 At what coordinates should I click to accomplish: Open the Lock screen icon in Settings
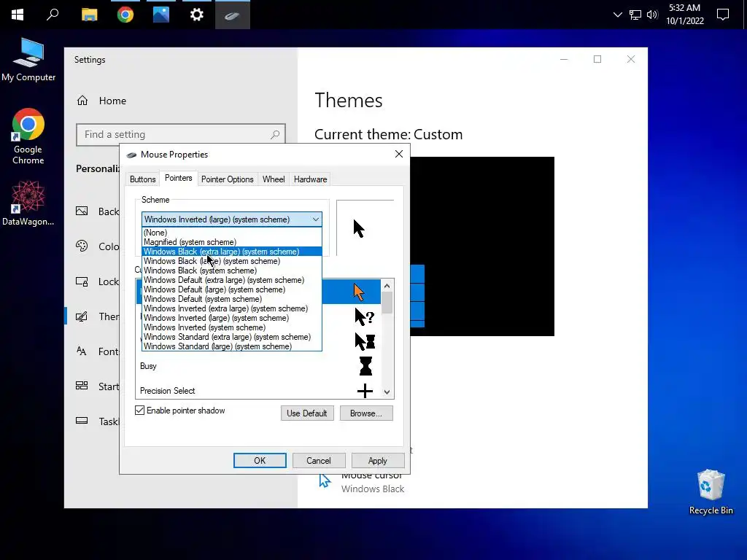pos(82,281)
